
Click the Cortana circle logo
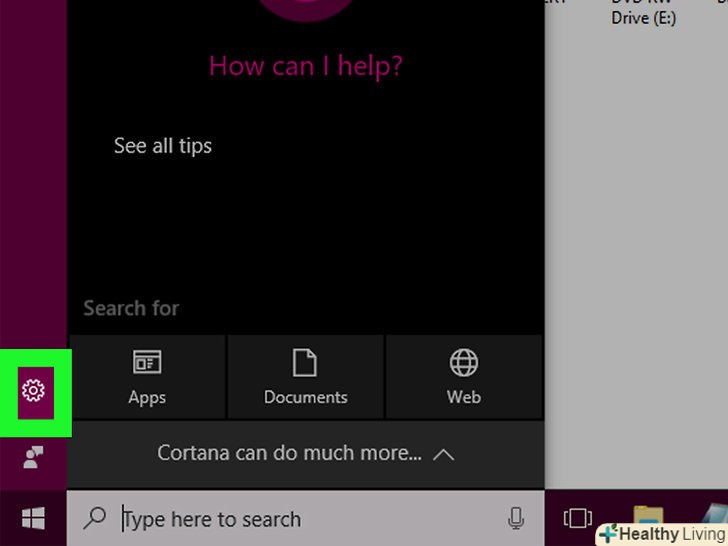305,8
